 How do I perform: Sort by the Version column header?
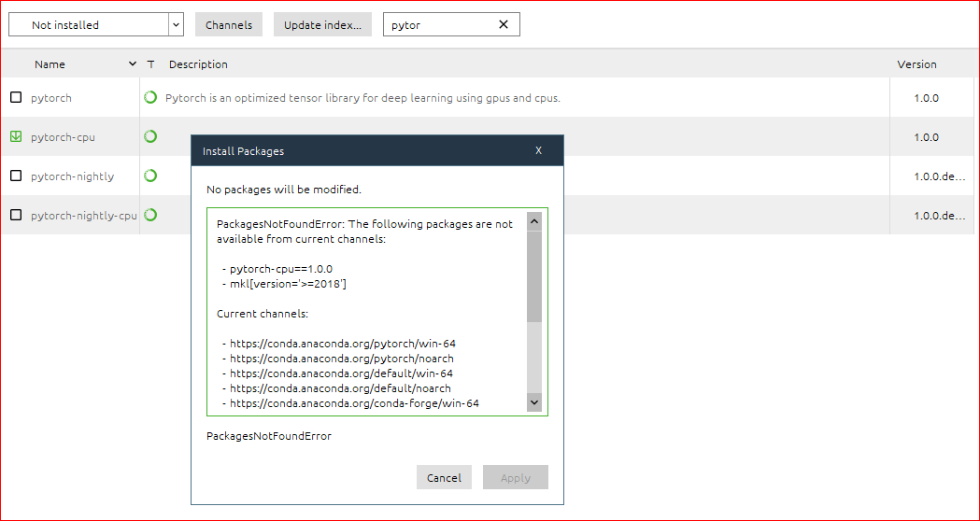(916, 64)
